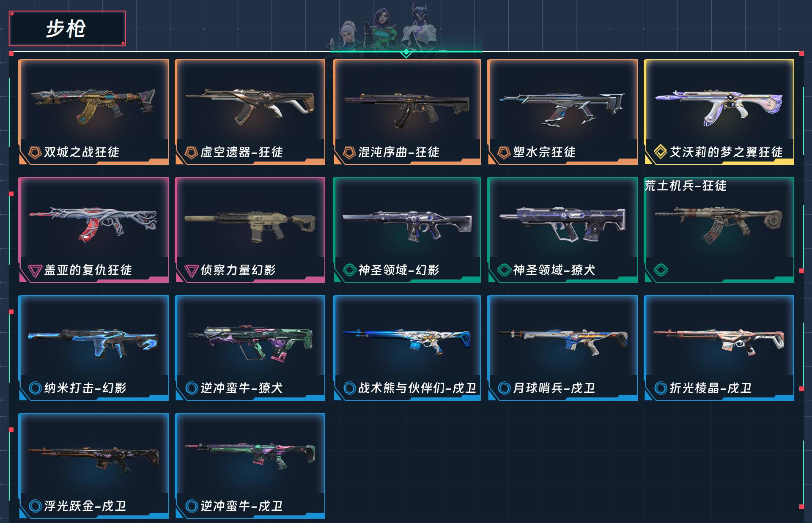
Task: Click the teal diamond marker under the characters
Action: (406, 53)
